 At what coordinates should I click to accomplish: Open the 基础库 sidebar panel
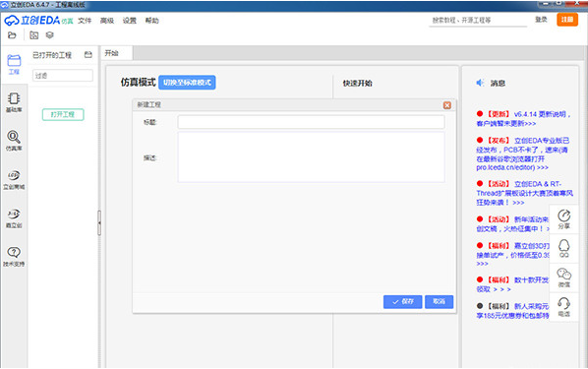(x=14, y=102)
